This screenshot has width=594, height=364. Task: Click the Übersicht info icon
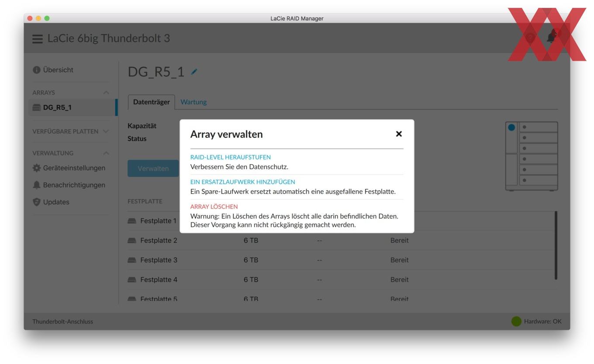[36, 70]
